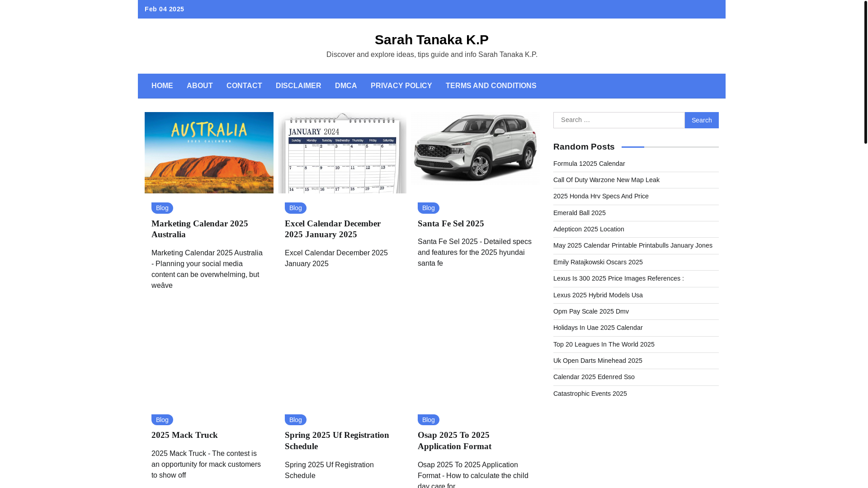Screen dimensions: 868x488
Task: Click the Feb 04 2025 date text
Action: click(x=165, y=9)
